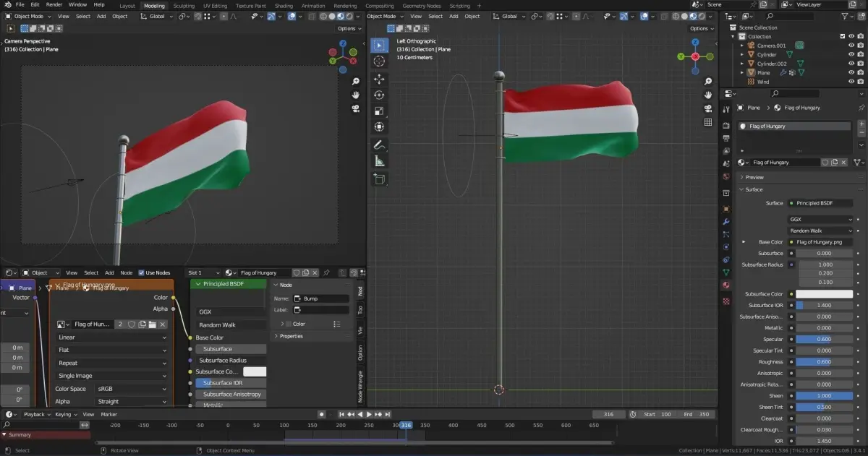Image resolution: width=868 pixels, height=456 pixels.
Task: Pin node editor material with pin icon
Action: tap(326, 272)
